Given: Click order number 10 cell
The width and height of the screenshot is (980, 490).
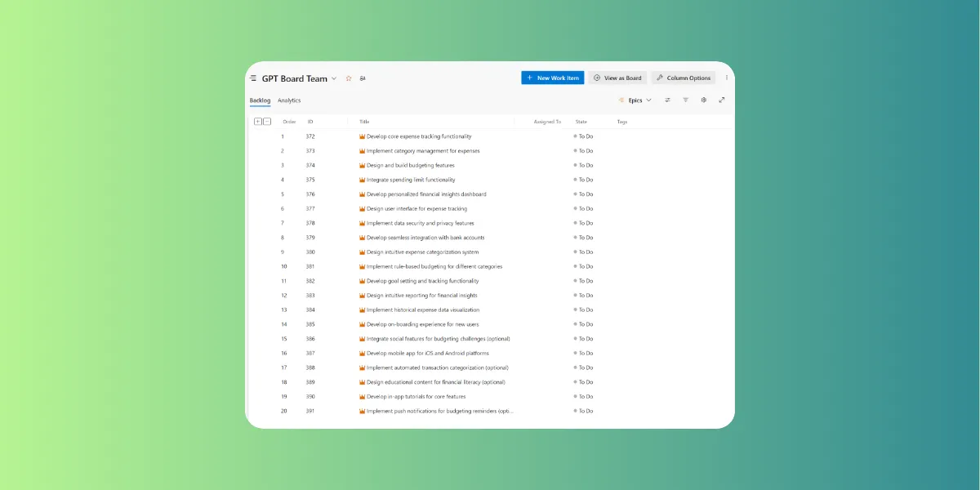Looking at the screenshot, I should (x=284, y=266).
